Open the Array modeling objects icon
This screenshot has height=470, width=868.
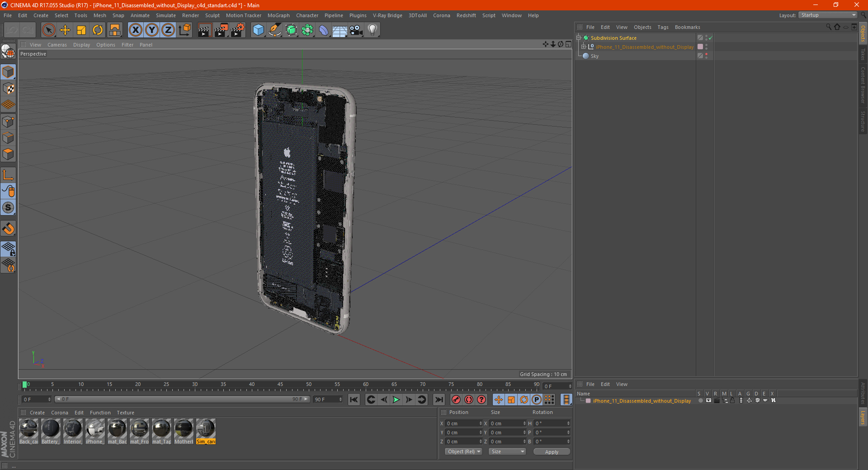pos(307,30)
